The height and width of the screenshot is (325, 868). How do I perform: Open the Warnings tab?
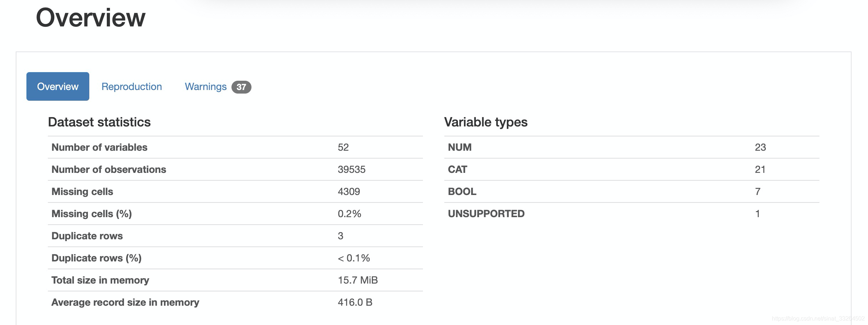[205, 86]
